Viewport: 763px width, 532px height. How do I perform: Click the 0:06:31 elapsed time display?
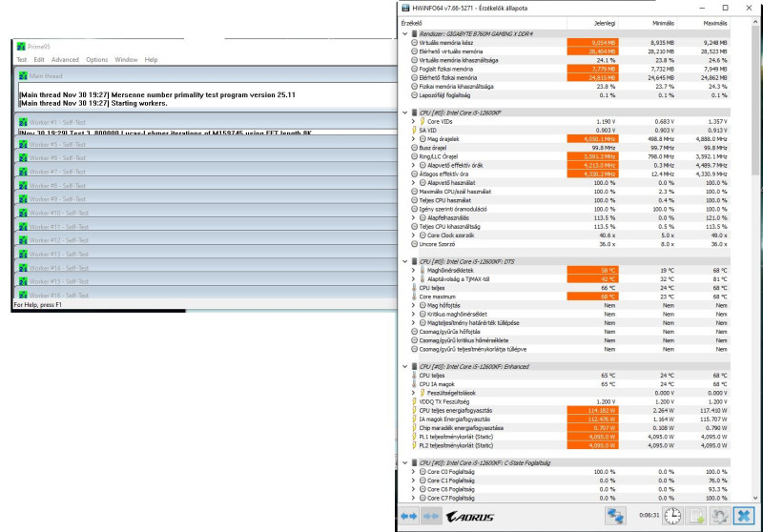[650, 515]
